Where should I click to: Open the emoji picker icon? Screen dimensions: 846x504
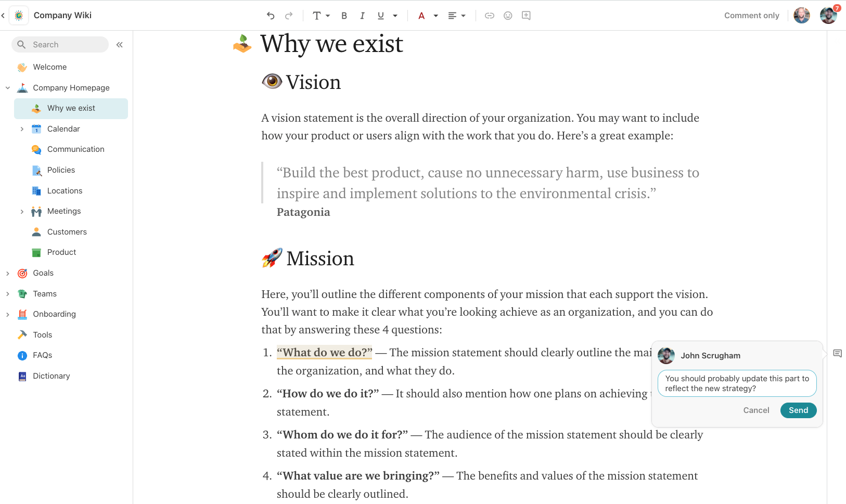pyautogui.click(x=508, y=16)
